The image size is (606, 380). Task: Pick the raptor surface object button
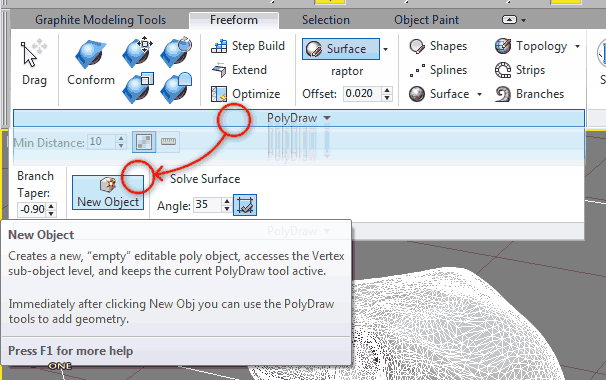pyautogui.click(x=347, y=71)
